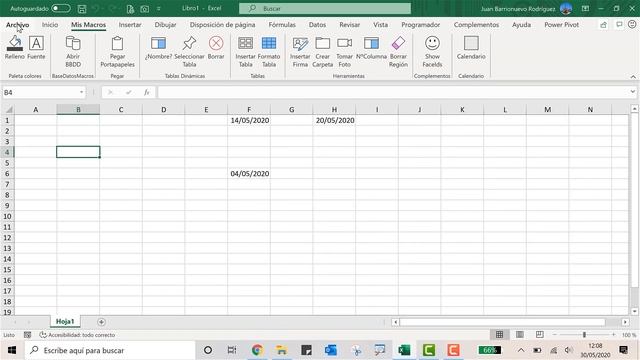The width and height of the screenshot is (640, 360).
Task: Click the Fuente font color icon
Action: [x=36, y=43]
